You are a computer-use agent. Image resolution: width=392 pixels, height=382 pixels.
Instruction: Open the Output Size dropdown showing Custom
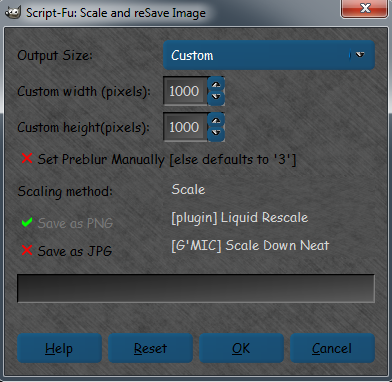coord(269,55)
